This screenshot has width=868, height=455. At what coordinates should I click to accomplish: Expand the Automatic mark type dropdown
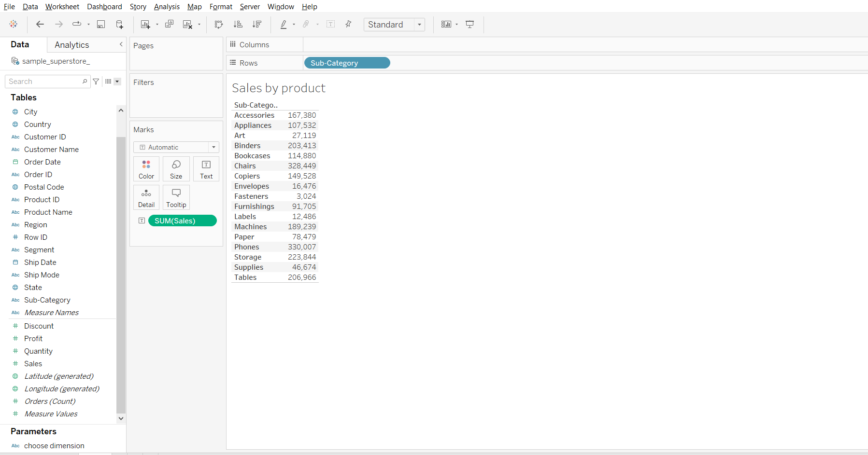point(213,147)
